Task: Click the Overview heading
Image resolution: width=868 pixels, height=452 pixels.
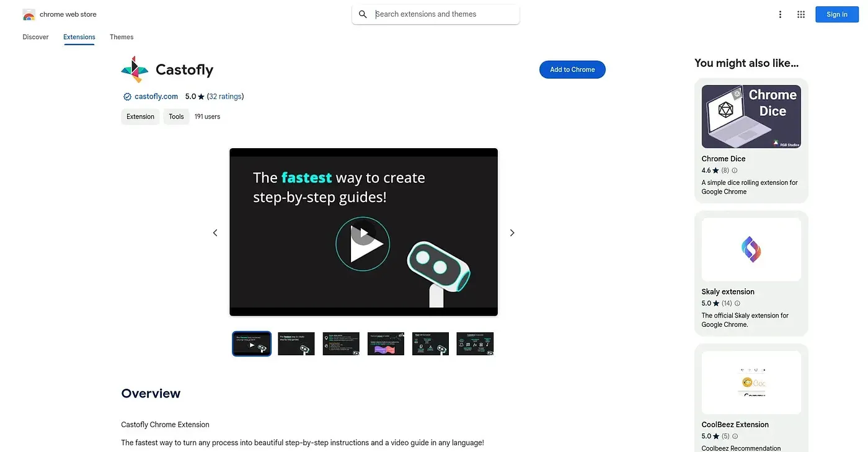Action: pos(151,393)
